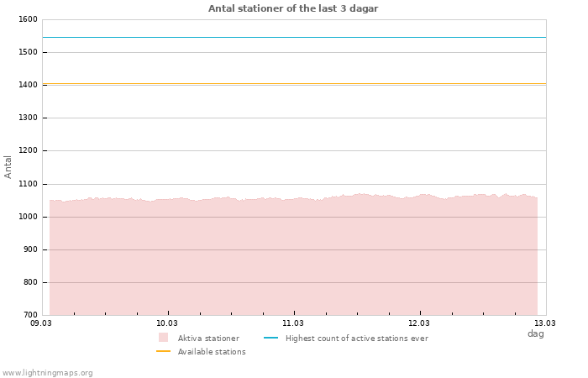The width and height of the screenshot is (588, 378).
Task: Click the 11.03 date tick label
Action: click(293, 323)
